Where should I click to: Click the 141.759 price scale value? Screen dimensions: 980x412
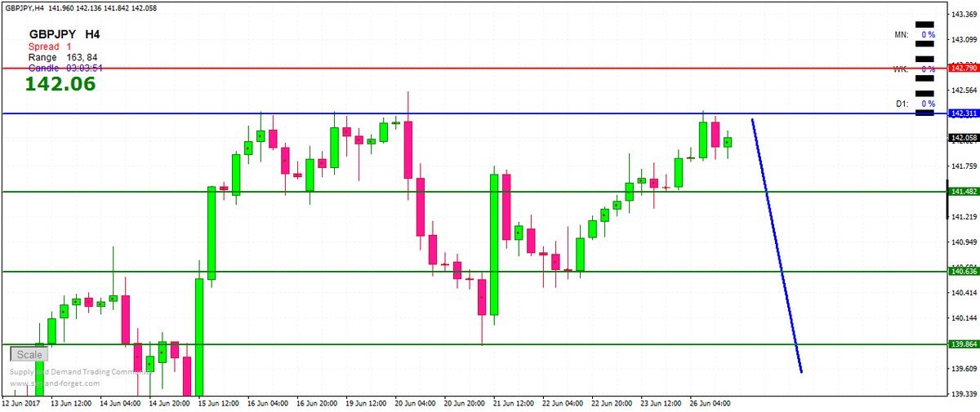(x=964, y=166)
